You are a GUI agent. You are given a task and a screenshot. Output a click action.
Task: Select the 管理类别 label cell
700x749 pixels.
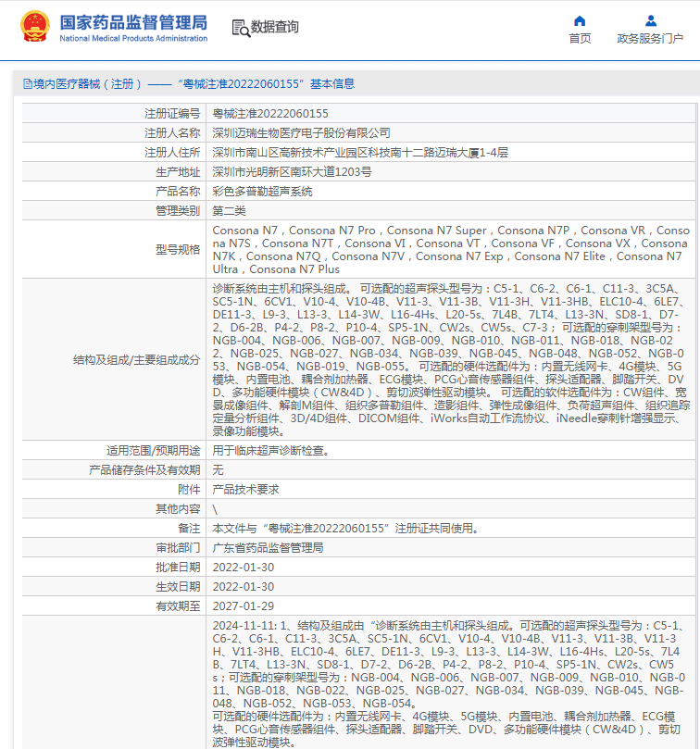click(114, 211)
